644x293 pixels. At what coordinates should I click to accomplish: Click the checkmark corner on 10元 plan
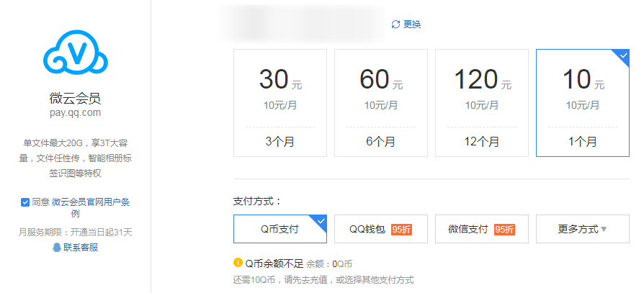[x=622, y=56]
